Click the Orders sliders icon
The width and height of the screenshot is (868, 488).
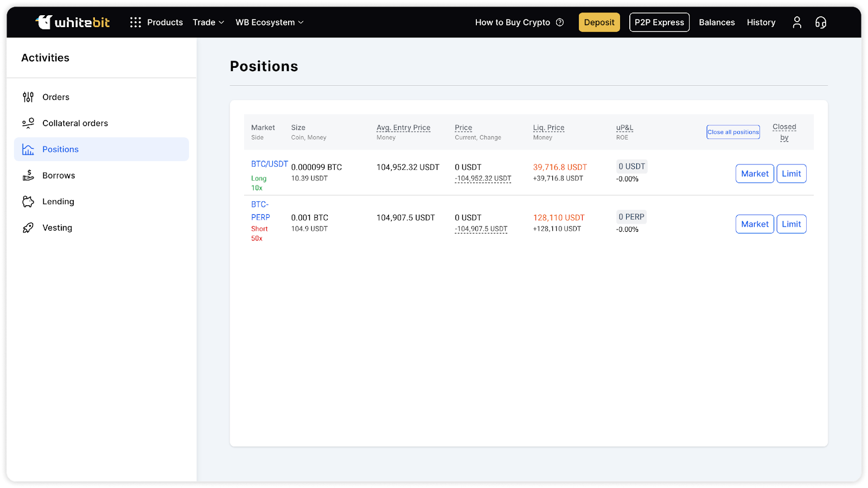pyautogui.click(x=28, y=97)
